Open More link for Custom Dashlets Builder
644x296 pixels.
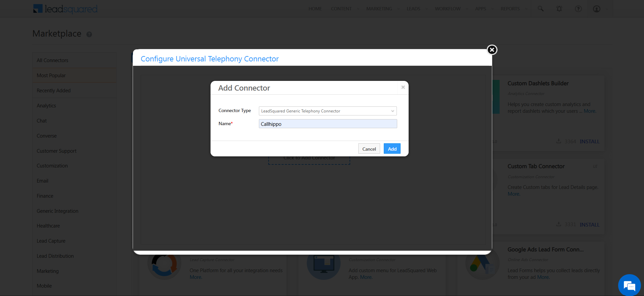[x=590, y=111]
